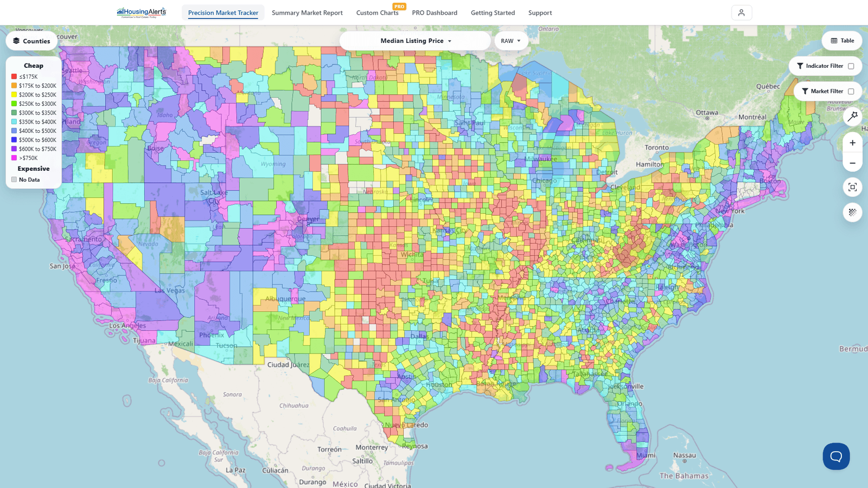
Task: Open the Median Listing Price dropdown
Action: (416, 41)
